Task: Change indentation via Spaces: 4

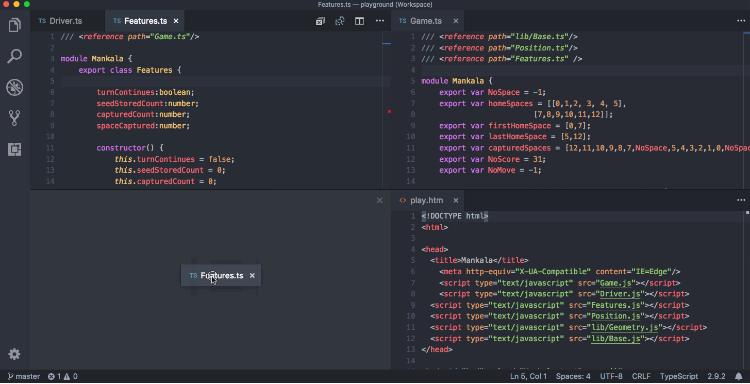Action: coord(573,376)
